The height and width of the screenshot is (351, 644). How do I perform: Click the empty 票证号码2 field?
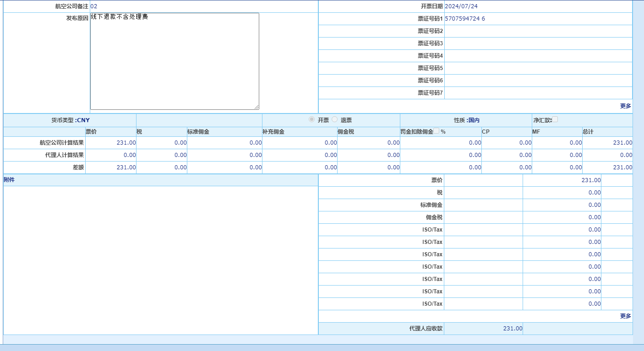pyautogui.click(x=538, y=31)
